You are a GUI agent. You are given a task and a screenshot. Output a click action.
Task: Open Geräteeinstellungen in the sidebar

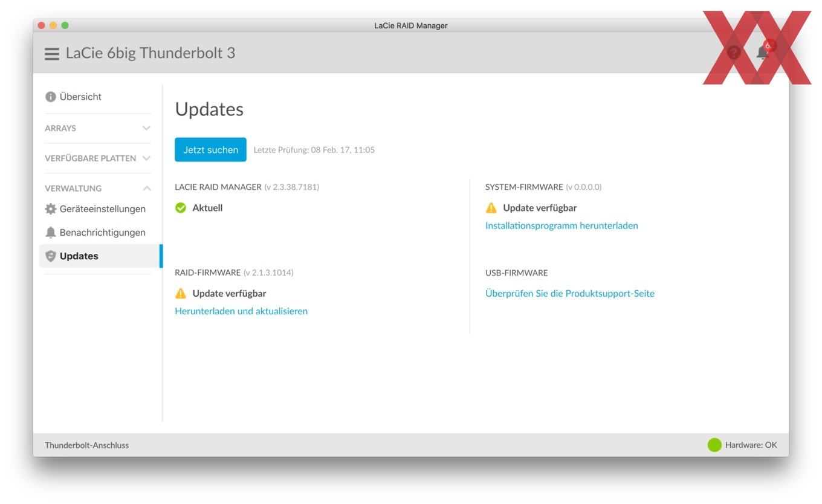click(95, 209)
